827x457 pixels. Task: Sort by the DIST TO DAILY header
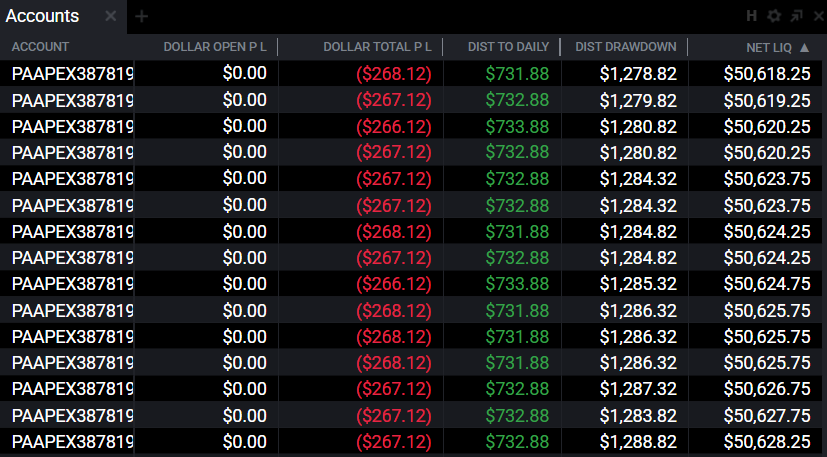click(x=508, y=47)
